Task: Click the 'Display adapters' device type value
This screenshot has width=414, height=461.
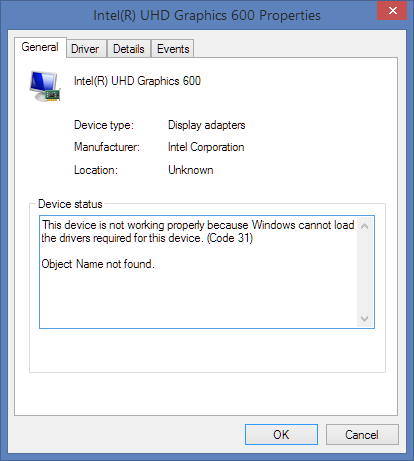Action: point(207,125)
